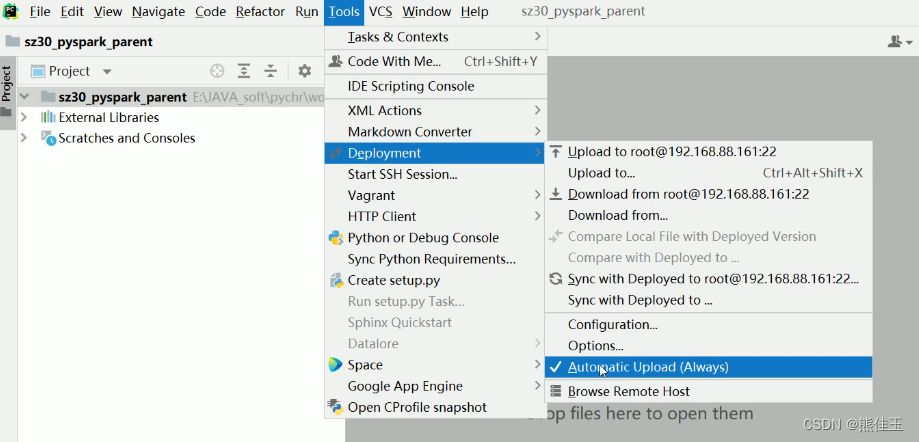Click the user account icon at top right
The width and height of the screenshot is (919, 442).
[894, 42]
